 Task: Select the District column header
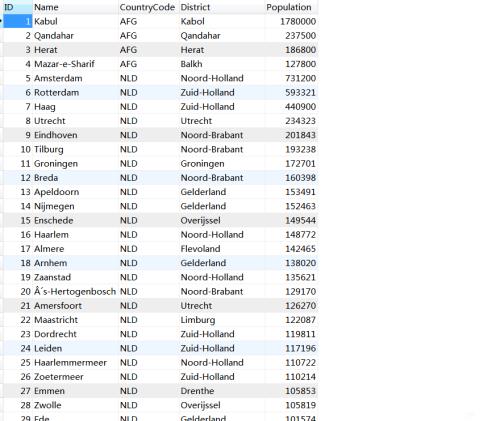[222, 7]
